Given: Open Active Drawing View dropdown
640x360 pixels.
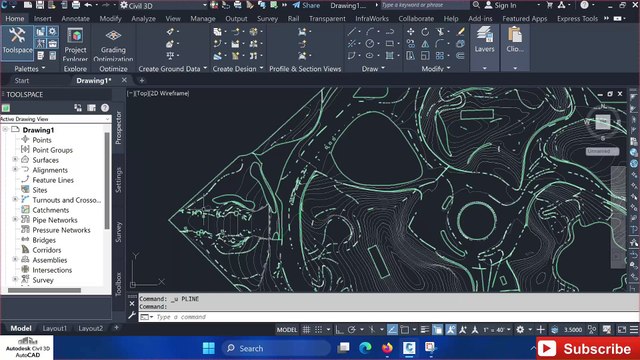Looking at the screenshot, I should 56,119.
